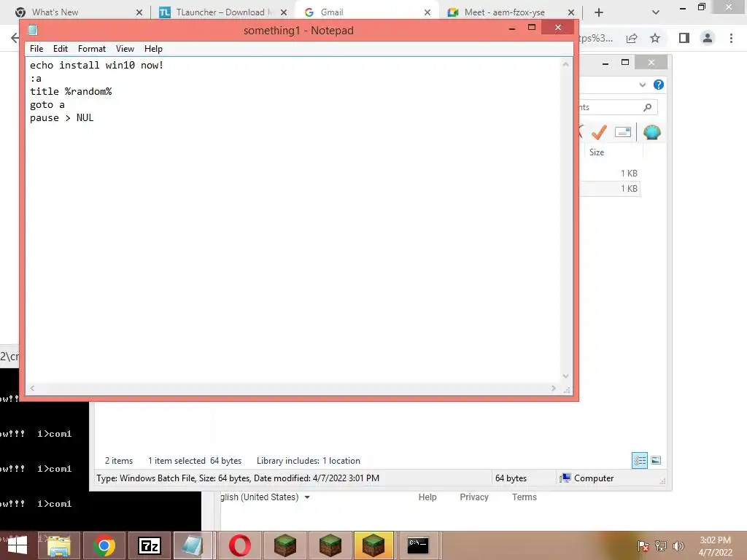Open the English (United States) language dropdown
Screen dimensions: 747x560
[x=266, y=497]
